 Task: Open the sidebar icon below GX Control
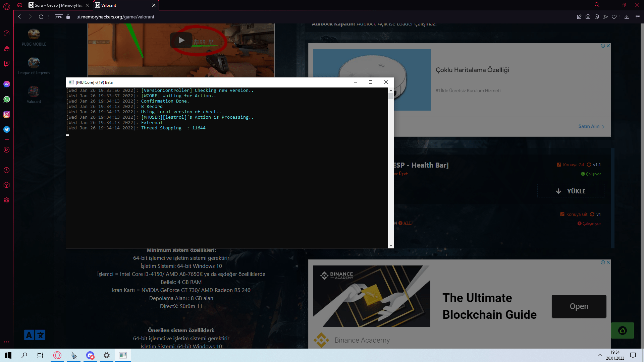(7, 49)
